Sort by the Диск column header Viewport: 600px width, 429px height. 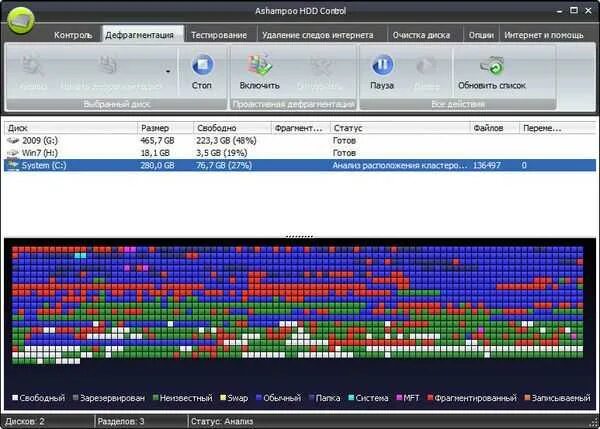pos(71,128)
